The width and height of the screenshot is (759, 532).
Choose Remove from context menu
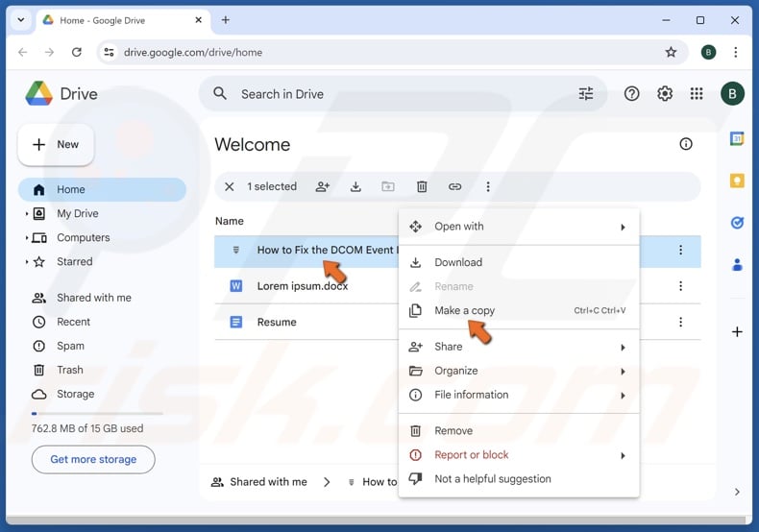point(519,430)
